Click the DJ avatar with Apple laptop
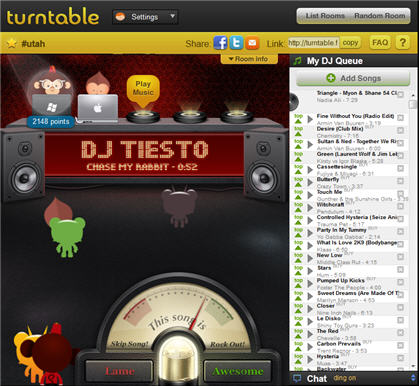419x386 pixels. tap(98, 97)
